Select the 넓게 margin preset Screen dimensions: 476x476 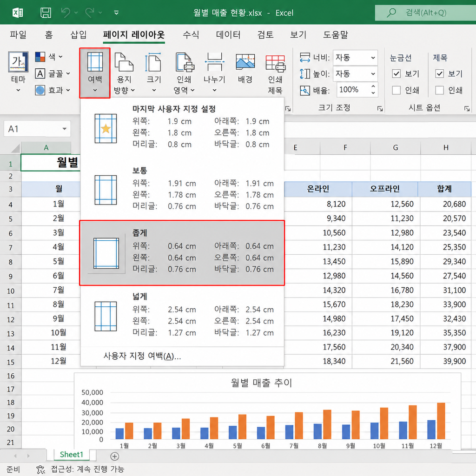pyautogui.click(x=182, y=316)
